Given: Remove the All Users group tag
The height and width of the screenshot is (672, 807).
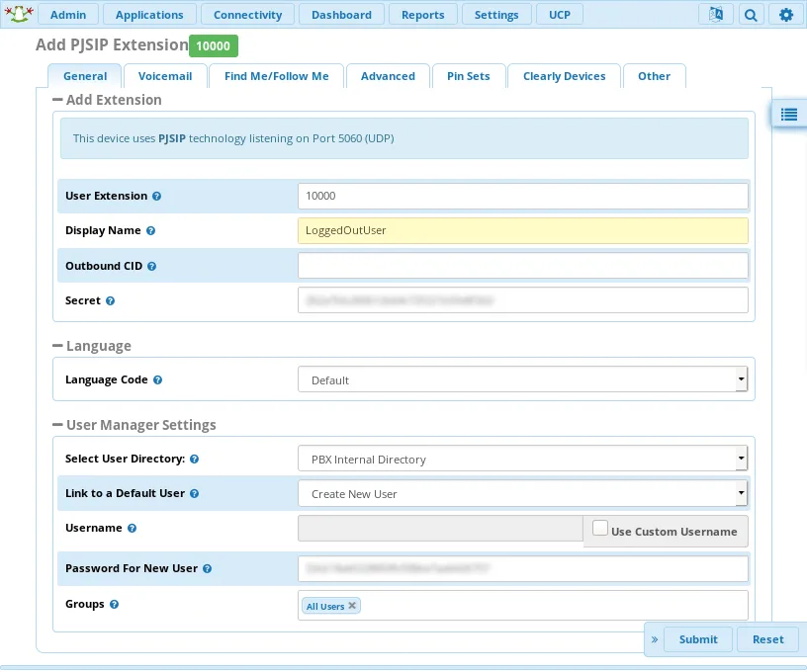Looking at the screenshot, I should click(352, 606).
